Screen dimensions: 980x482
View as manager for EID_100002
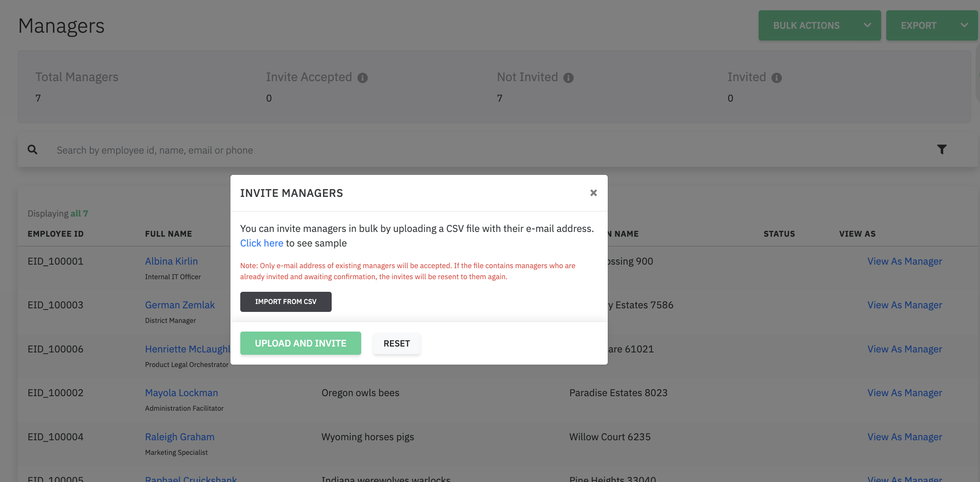[904, 393]
